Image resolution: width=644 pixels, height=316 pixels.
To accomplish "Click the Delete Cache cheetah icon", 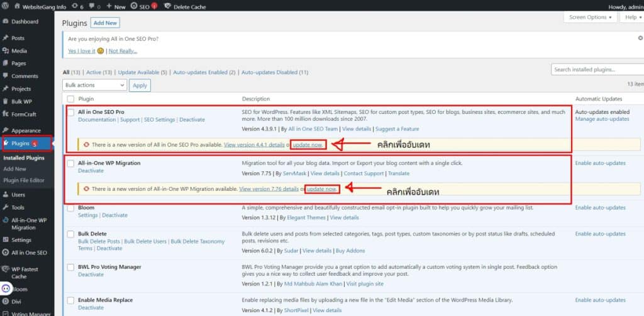I will (167, 6).
